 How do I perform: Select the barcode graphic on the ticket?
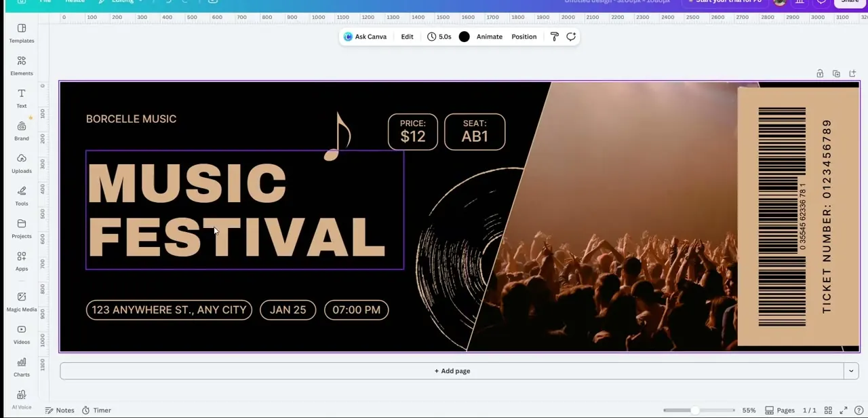[782, 217]
